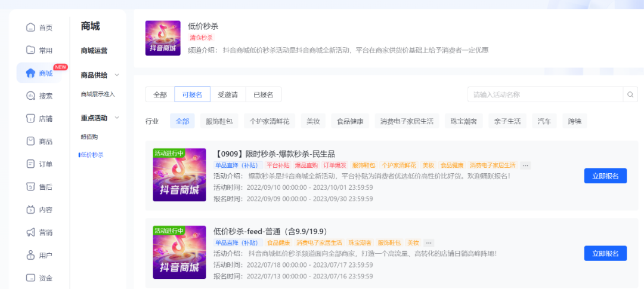Open the 低价秒杀-feed-普通（含9.9/19.9） title

tap(270, 232)
